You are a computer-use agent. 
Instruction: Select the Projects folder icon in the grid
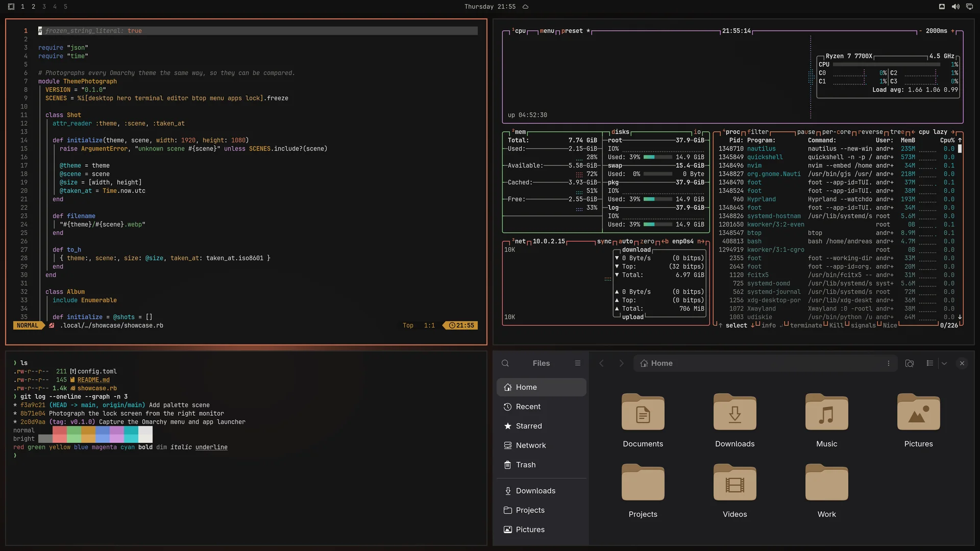[x=643, y=482]
